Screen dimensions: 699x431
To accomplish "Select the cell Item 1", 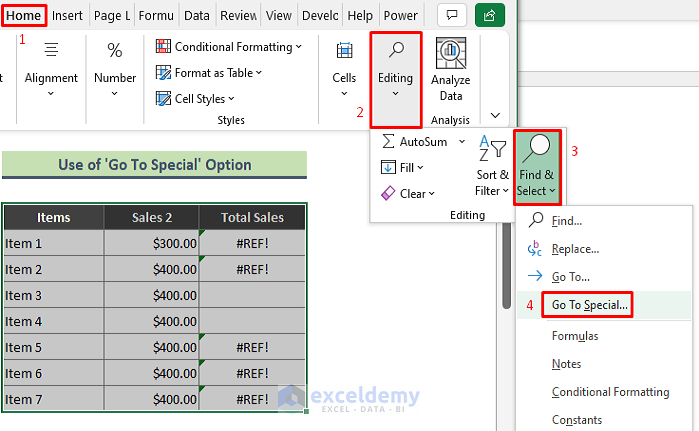I will pyautogui.click(x=53, y=243).
